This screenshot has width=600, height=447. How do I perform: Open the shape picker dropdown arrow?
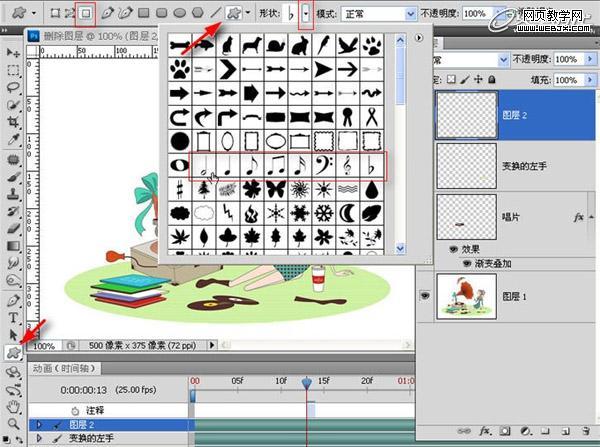[x=306, y=16]
